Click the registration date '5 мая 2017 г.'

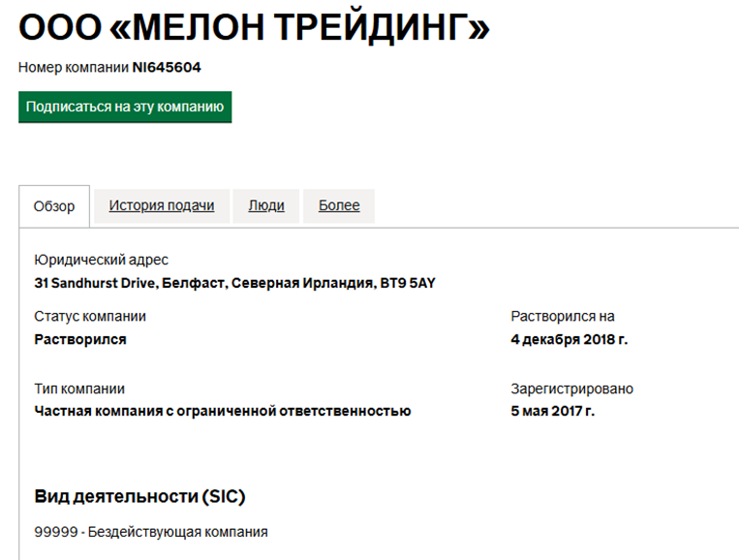tap(553, 411)
